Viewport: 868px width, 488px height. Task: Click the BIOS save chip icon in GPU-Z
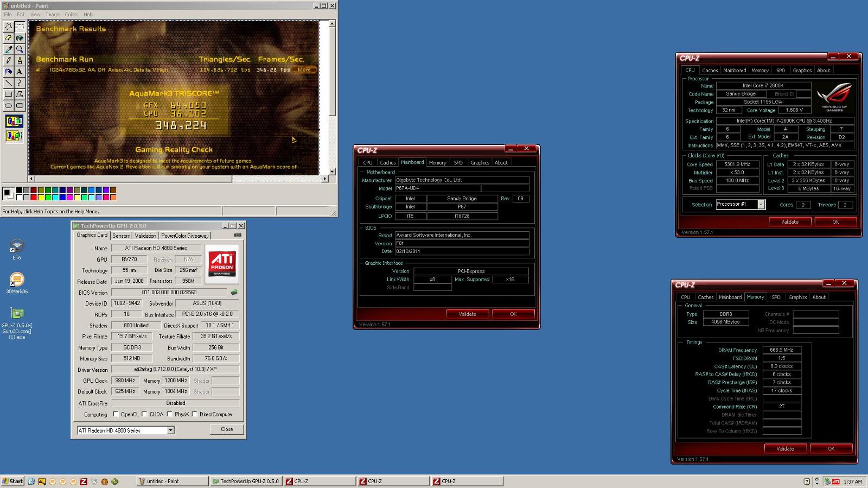(x=234, y=292)
